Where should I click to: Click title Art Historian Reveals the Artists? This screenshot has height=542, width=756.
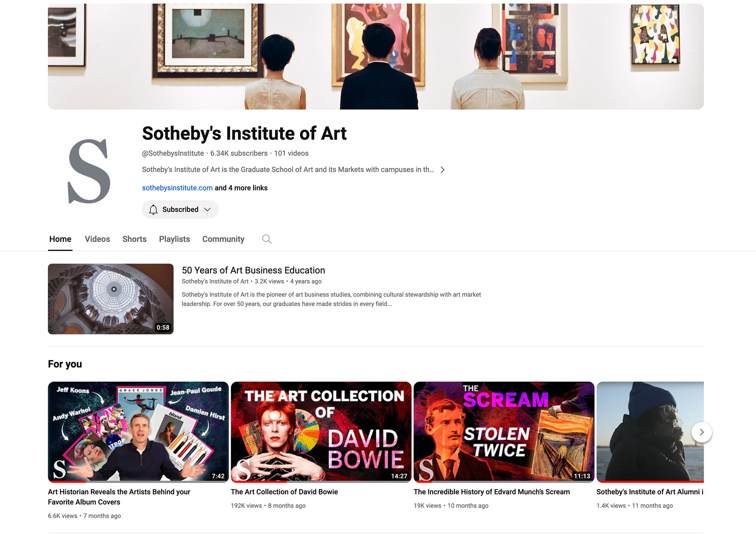[119, 497]
